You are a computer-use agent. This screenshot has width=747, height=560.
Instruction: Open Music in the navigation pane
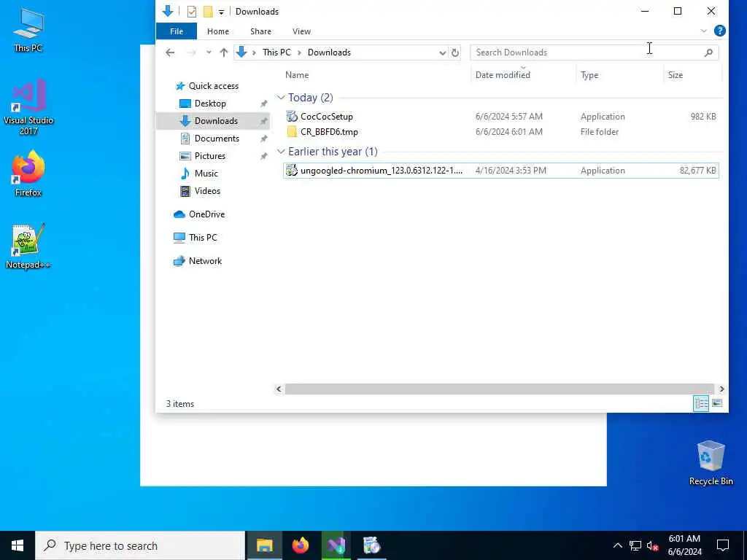click(206, 174)
